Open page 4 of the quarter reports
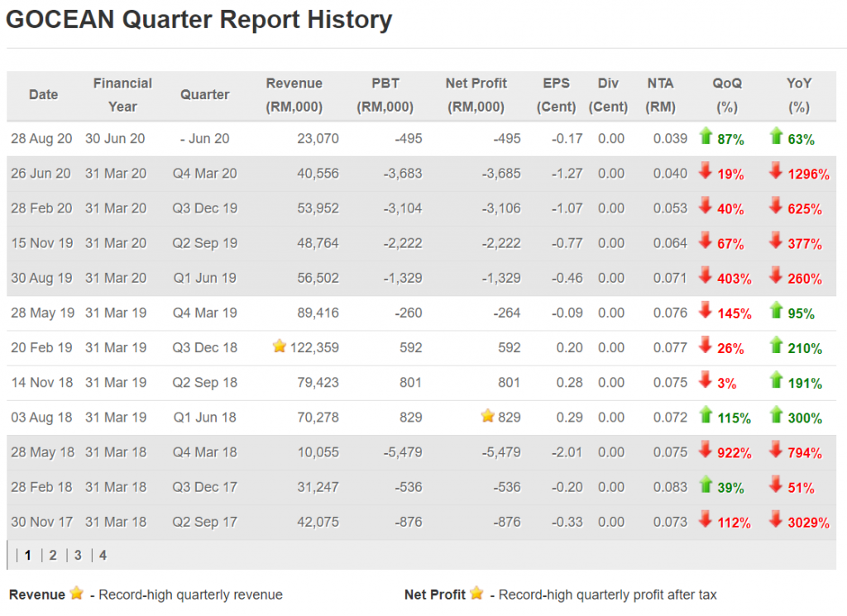 (x=103, y=555)
